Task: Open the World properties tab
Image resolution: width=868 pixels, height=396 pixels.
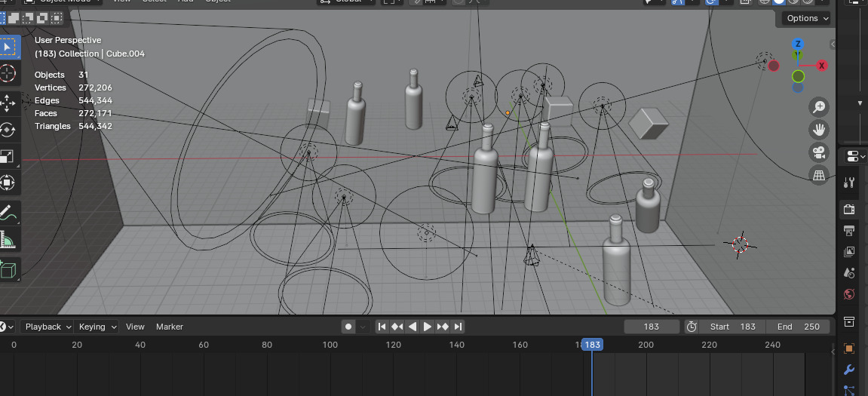Action: (848, 293)
